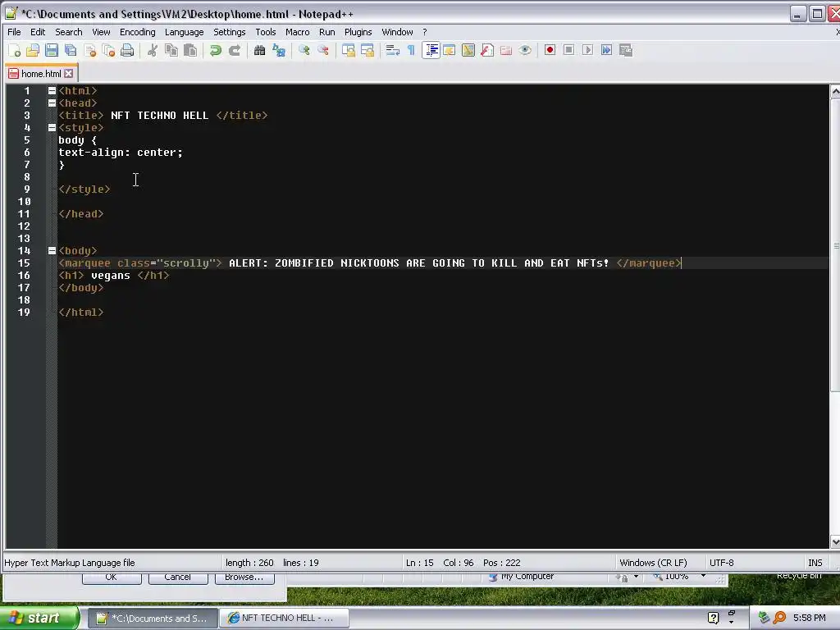Toggle file monitoring eye icon
The width and height of the screenshot is (840, 630).
click(x=525, y=50)
